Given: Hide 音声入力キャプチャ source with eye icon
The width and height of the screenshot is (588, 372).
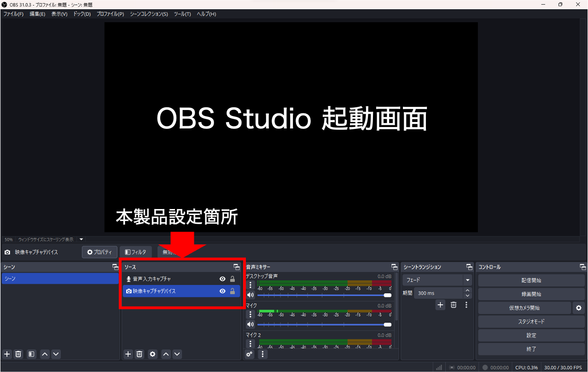Looking at the screenshot, I should tap(222, 279).
